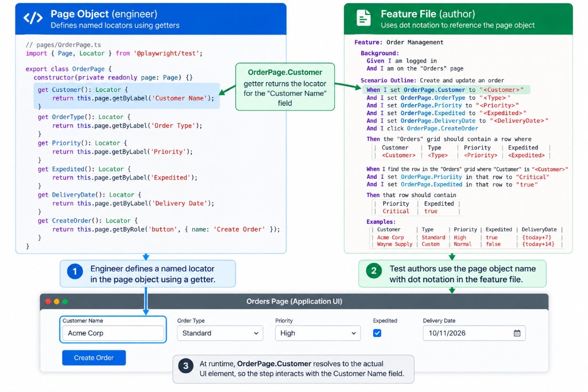588x392 pixels.
Task: Click the red close dot in Orders Page
Action: [48, 302]
